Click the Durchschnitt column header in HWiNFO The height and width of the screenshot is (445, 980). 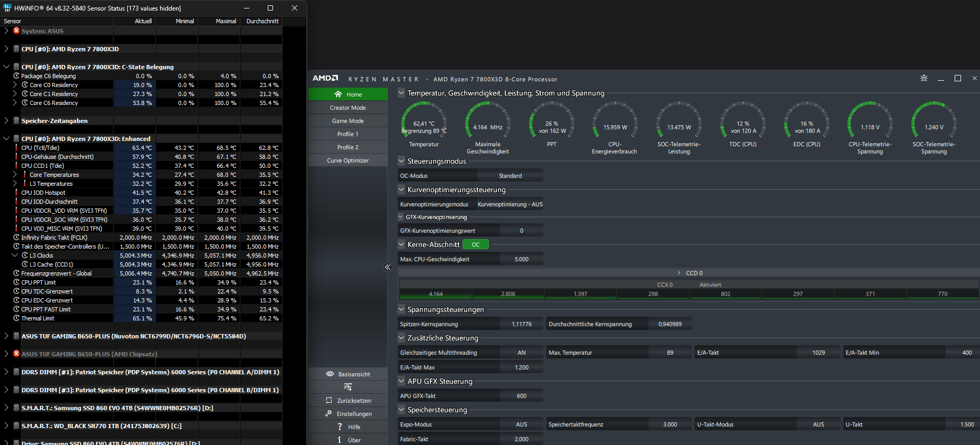pyautogui.click(x=261, y=21)
